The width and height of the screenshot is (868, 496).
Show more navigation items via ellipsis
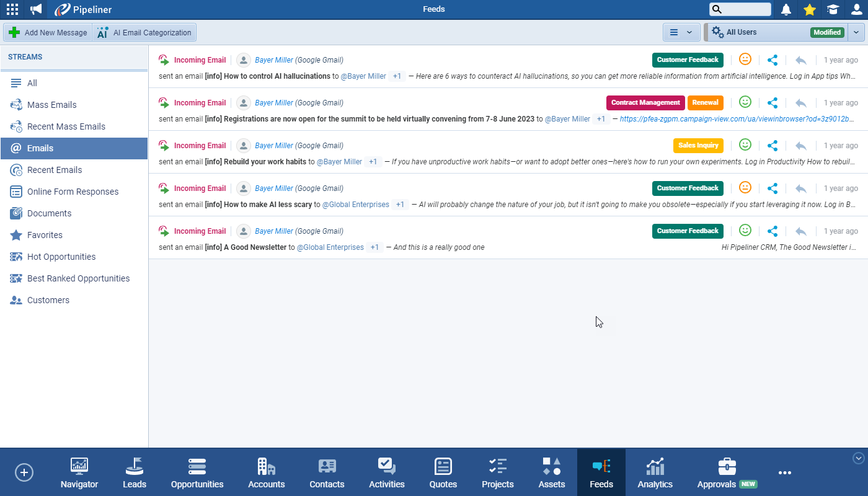coord(785,472)
